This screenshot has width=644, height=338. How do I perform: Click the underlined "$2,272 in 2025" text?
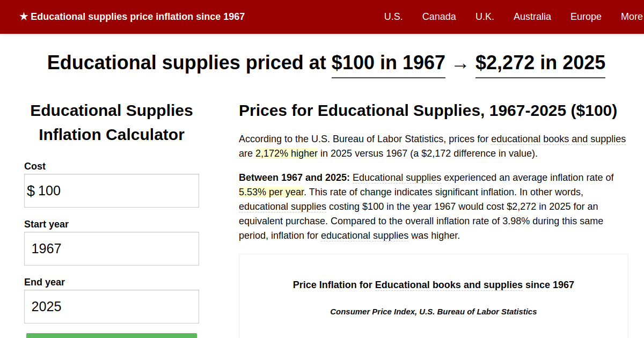540,63
